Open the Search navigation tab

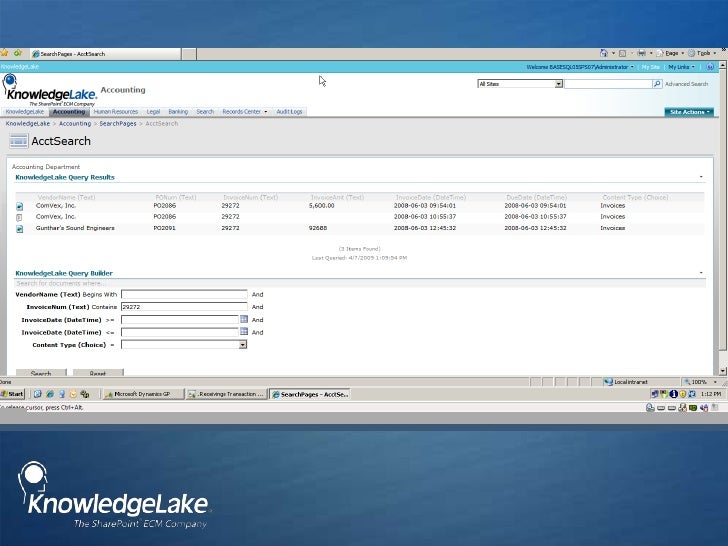pyautogui.click(x=205, y=112)
